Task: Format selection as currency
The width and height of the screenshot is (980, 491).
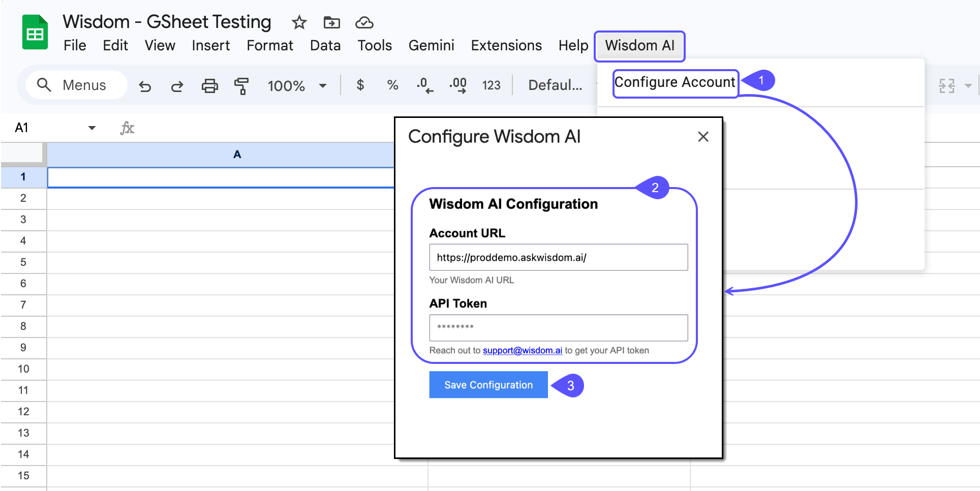Action: point(361,85)
